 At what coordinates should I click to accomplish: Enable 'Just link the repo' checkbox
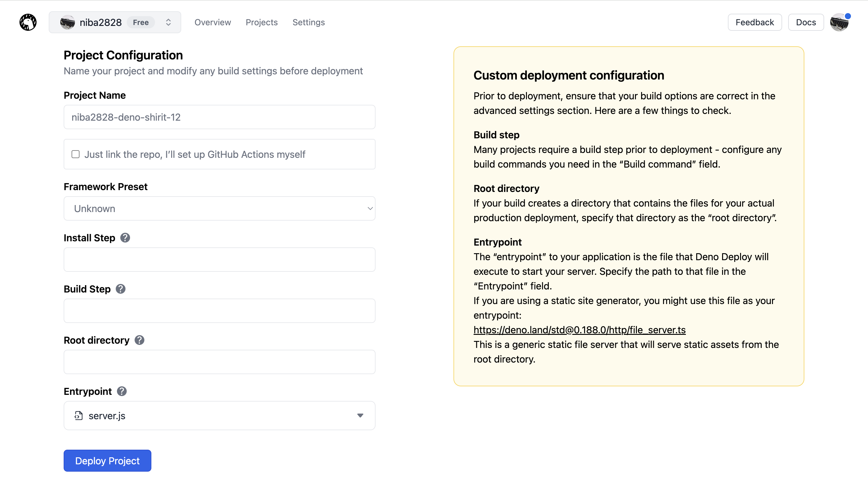pyautogui.click(x=76, y=154)
